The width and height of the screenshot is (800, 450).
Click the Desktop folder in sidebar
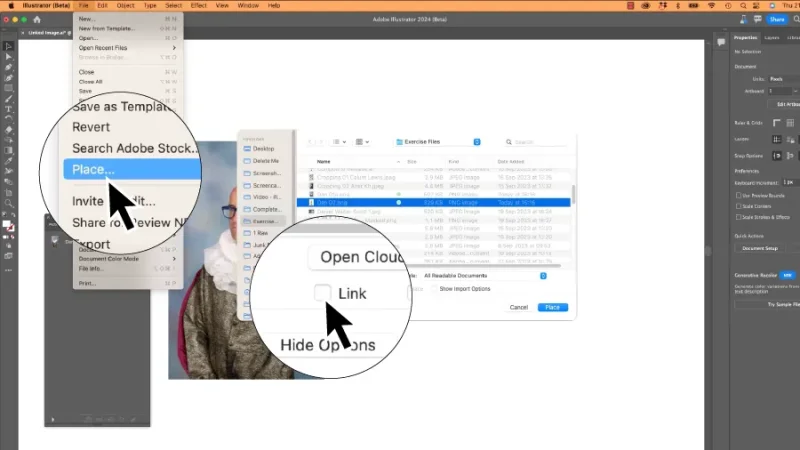(264, 148)
